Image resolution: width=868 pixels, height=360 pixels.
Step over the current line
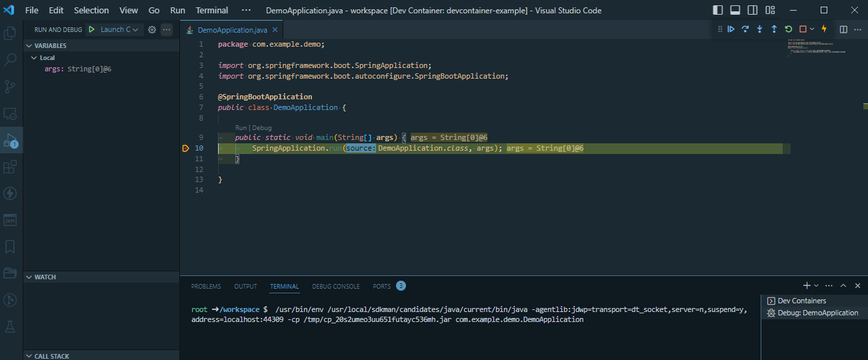pyautogui.click(x=745, y=29)
